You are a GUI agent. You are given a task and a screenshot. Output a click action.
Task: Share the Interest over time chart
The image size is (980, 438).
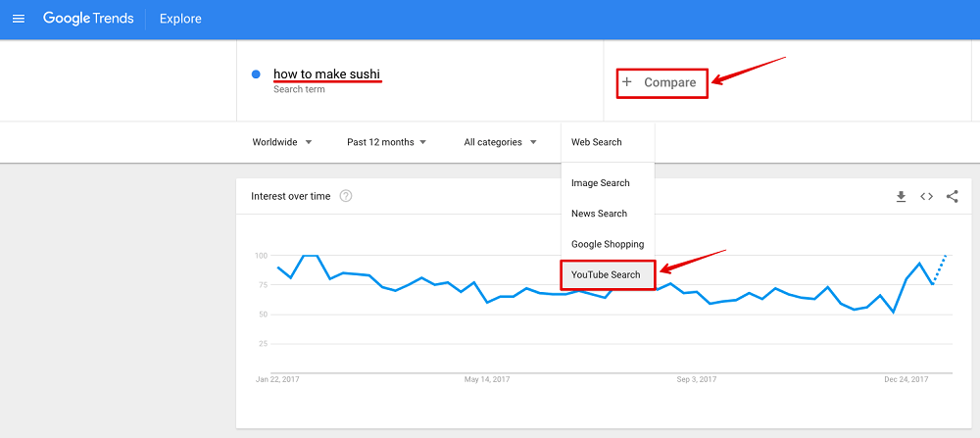[952, 197]
